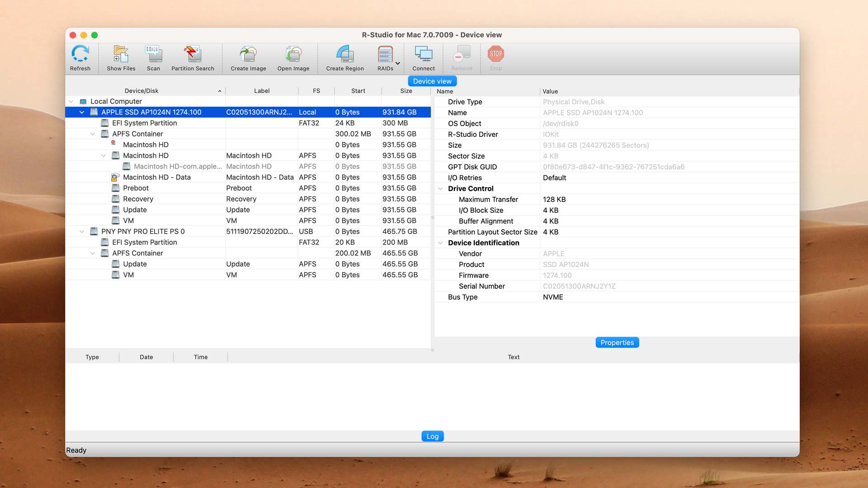Toggle the Drive Control disclosure triangle
868x488 pixels.
coord(440,188)
